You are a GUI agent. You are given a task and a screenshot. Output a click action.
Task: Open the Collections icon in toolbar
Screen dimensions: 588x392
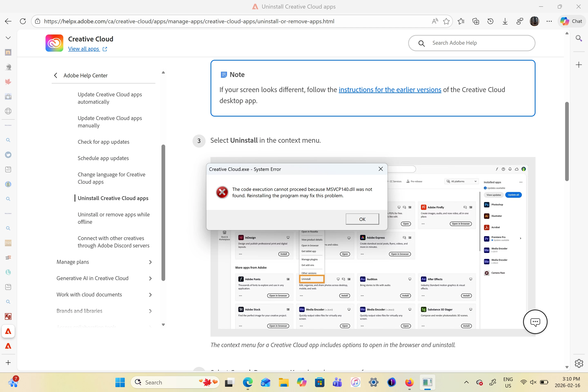point(476,21)
